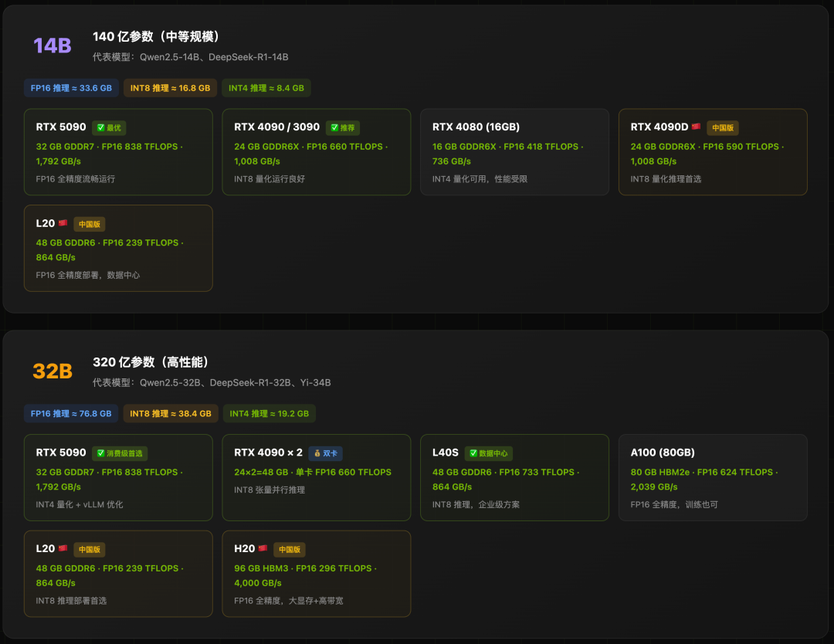Click the check icon in the 消费级首选 badge
The image size is (834, 644).
tap(100, 453)
